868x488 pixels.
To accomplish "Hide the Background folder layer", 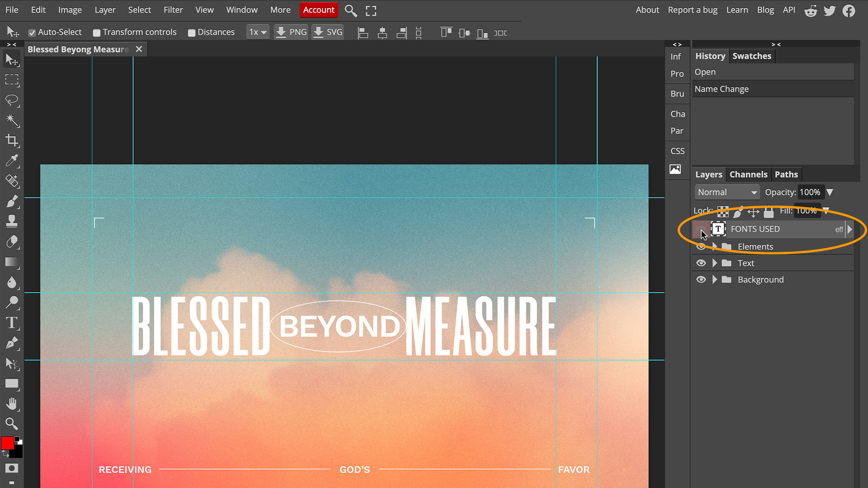I will point(701,279).
